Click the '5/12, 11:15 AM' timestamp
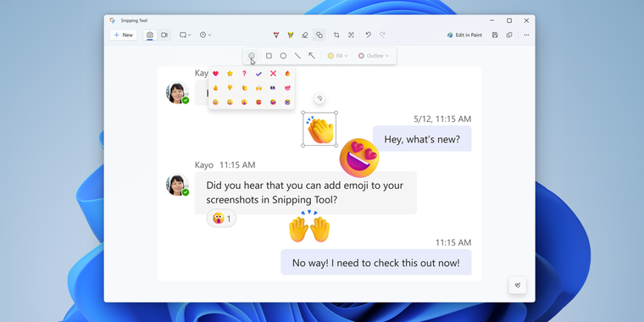The width and height of the screenshot is (644, 322). click(442, 119)
